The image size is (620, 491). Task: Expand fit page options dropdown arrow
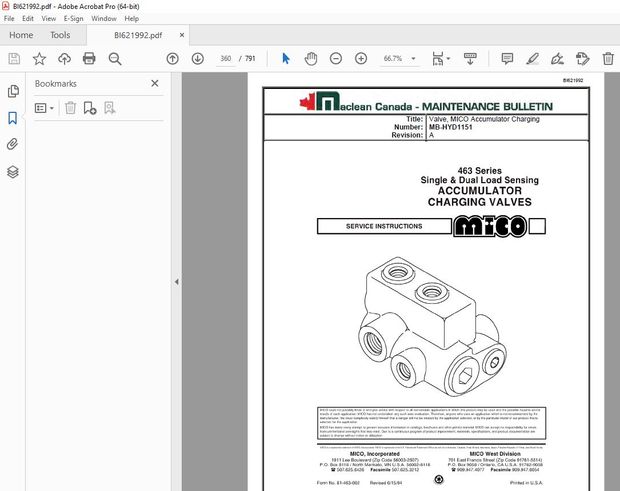click(x=448, y=59)
